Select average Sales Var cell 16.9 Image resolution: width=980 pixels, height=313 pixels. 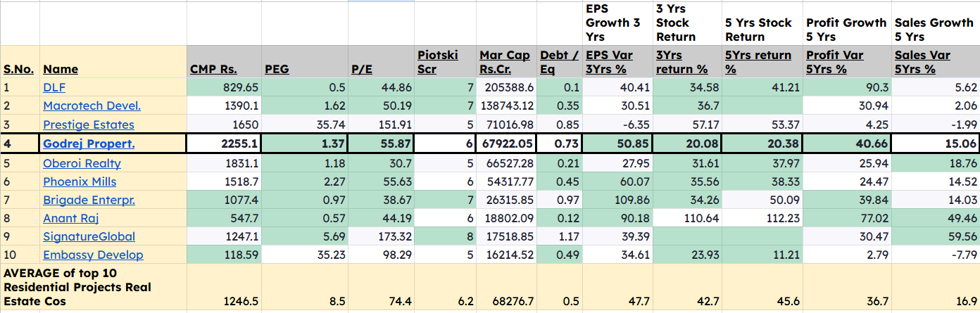936,287
